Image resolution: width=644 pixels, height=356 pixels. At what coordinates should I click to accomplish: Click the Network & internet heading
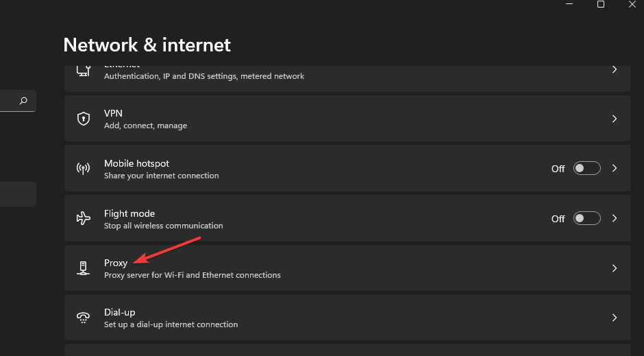[147, 45]
